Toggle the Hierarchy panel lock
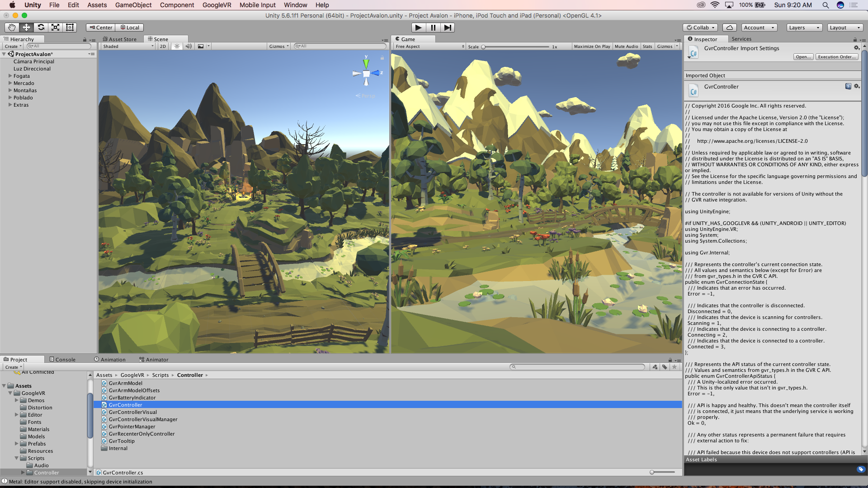Image resolution: width=868 pixels, height=488 pixels. [x=85, y=40]
